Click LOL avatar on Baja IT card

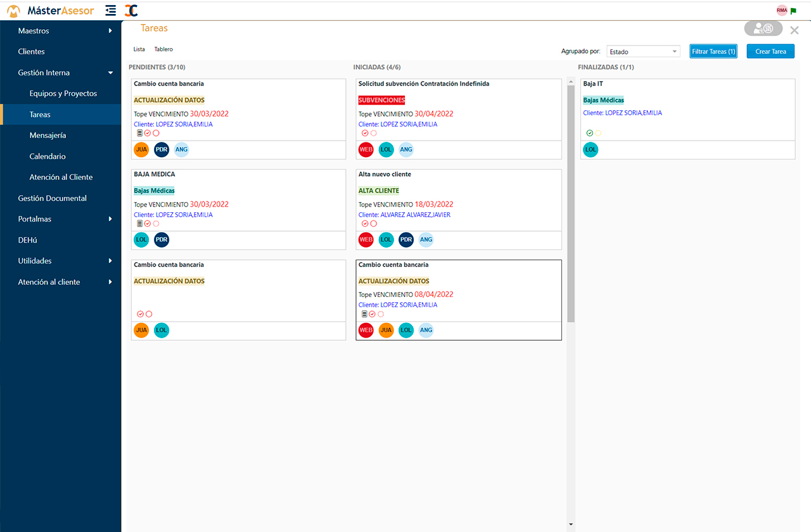point(591,150)
